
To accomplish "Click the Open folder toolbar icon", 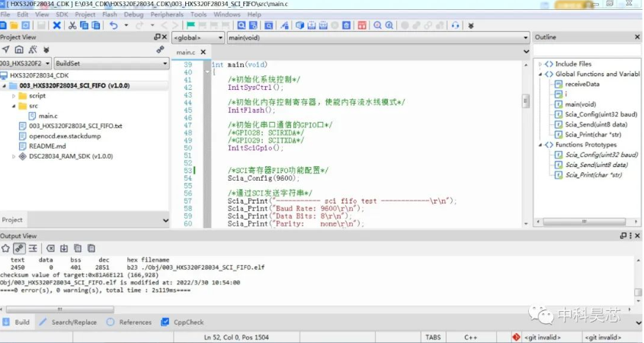I will [x=14, y=25].
